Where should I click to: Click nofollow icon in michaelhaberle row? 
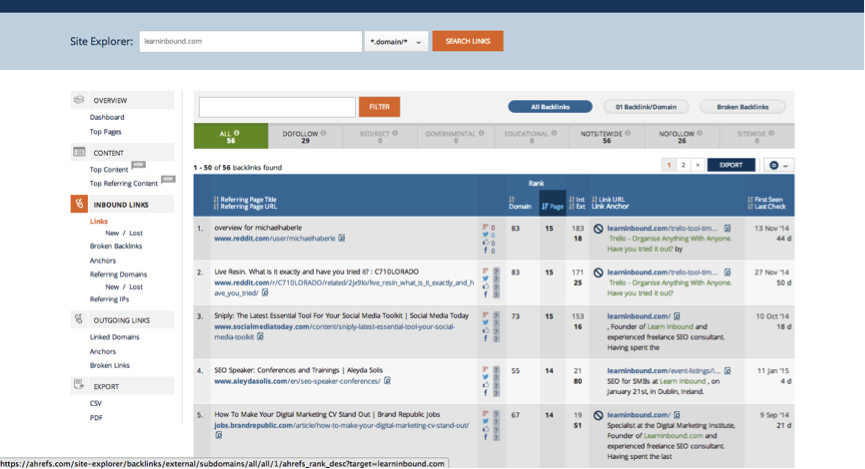[x=598, y=228]
